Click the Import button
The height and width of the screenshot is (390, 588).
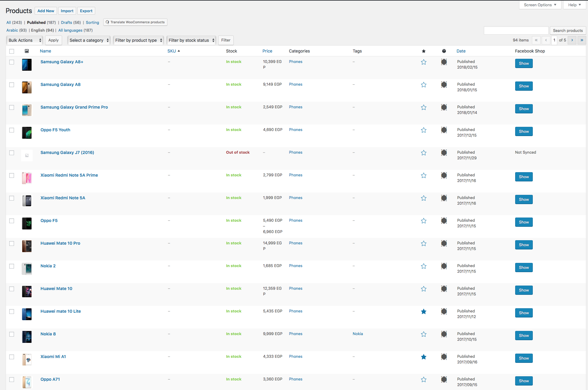tap(67, 11)
